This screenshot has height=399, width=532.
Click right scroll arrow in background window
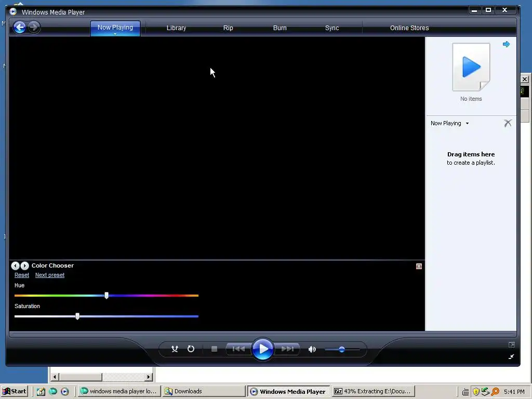148,377
